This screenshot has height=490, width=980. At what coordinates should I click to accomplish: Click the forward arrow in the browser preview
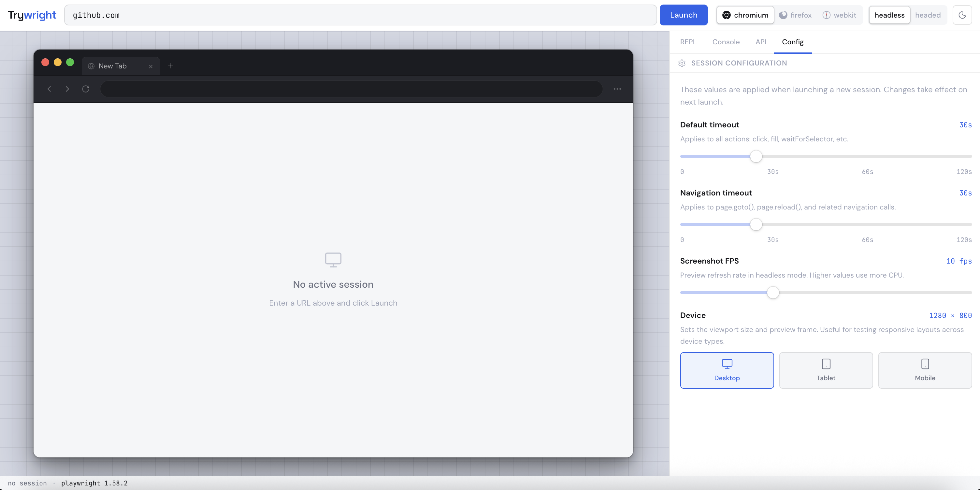(x=67, y=89)
